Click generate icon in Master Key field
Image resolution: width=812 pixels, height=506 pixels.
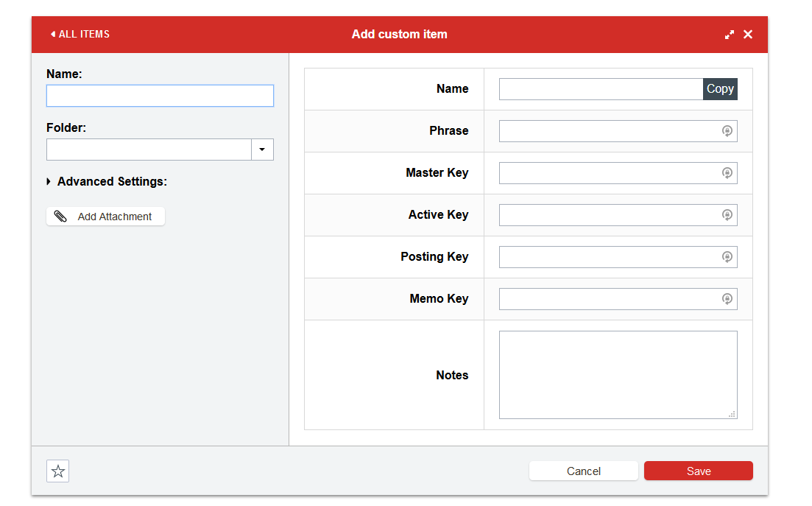click(727, 173)
